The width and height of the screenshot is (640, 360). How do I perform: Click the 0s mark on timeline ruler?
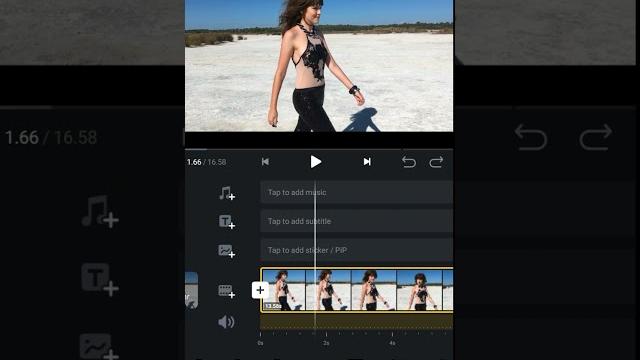260,343
